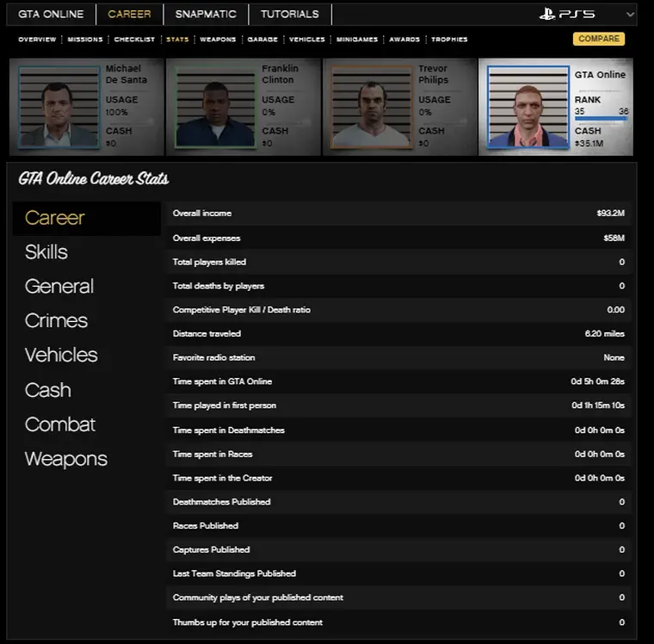Click the $93.2M income value
This screenshot has height=644, width=654.
611,214
